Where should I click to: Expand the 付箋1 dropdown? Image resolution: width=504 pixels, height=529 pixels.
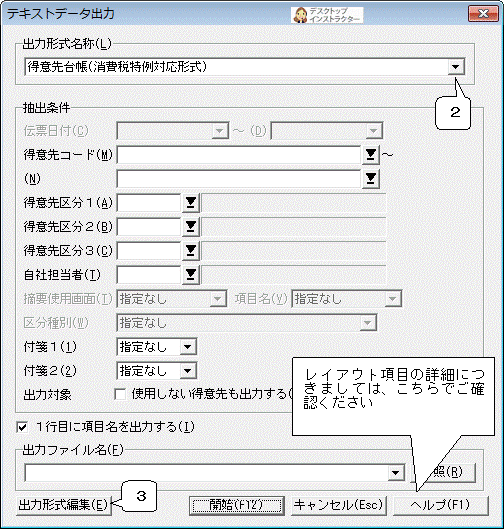[x=188, y=347]
